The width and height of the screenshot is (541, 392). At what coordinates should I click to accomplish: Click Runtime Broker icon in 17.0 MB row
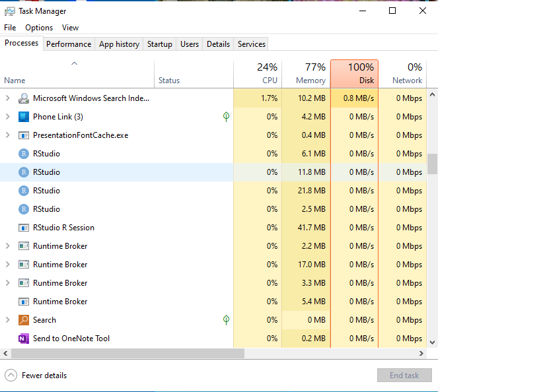point(24,265)
